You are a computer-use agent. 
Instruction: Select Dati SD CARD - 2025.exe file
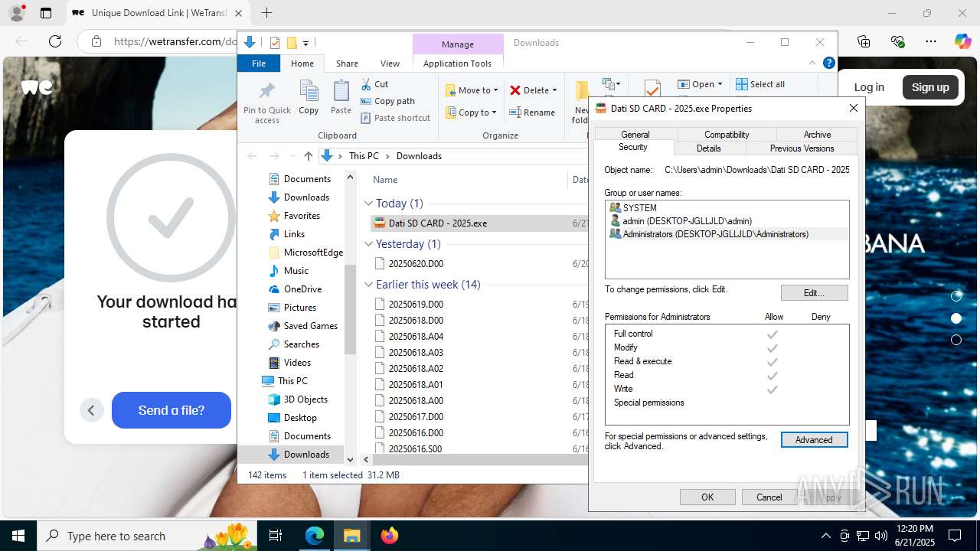pyautogui.click(x=479, y=223)
